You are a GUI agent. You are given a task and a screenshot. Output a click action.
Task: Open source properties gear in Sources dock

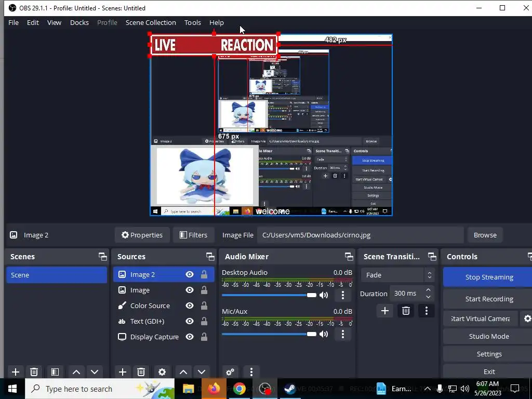(162, 372)
